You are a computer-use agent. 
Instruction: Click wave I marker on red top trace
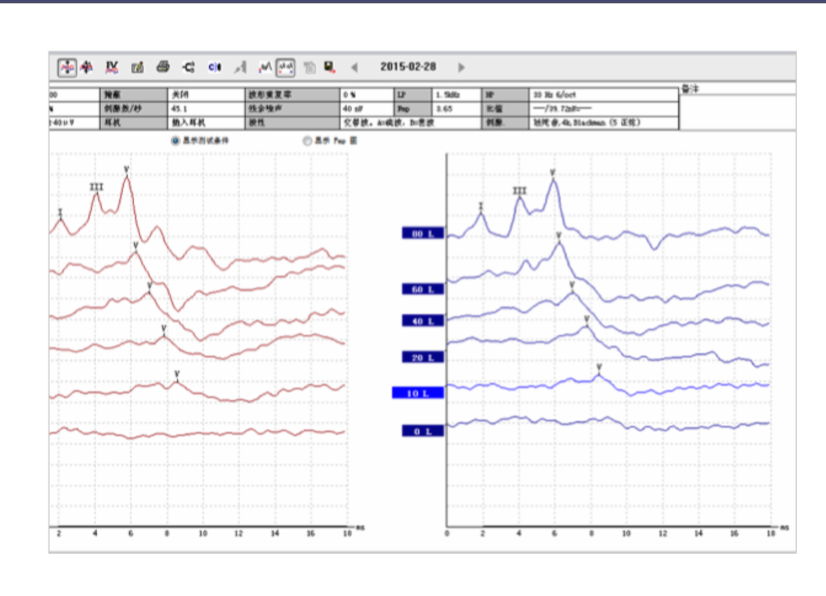click(60, 213)
